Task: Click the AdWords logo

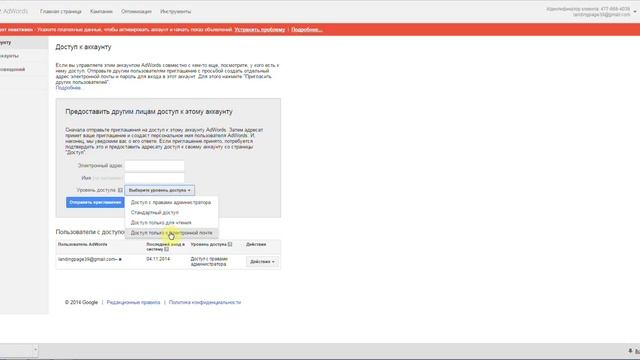Action: coord(14,11)
